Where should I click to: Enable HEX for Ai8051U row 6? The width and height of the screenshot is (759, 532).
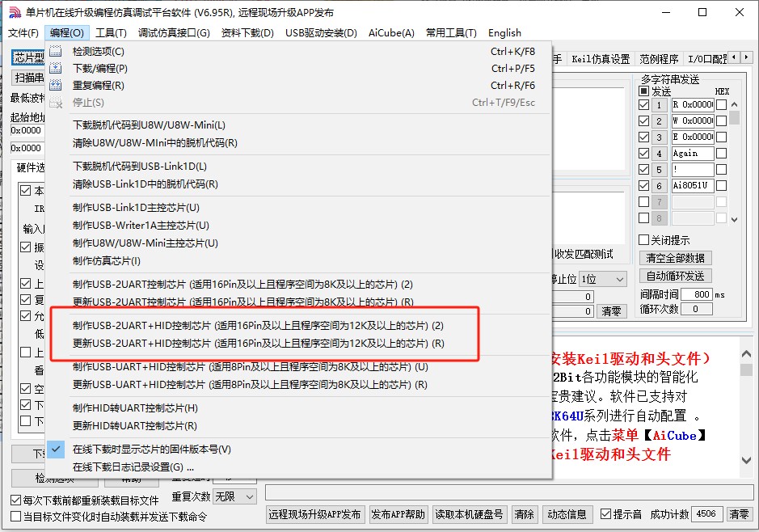click(721, 185)
